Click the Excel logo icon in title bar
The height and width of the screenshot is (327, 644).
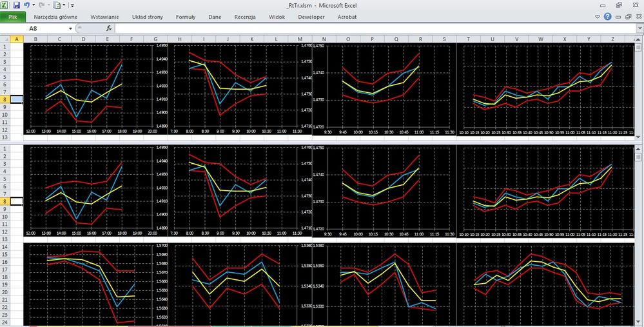[x=5, y=5]
